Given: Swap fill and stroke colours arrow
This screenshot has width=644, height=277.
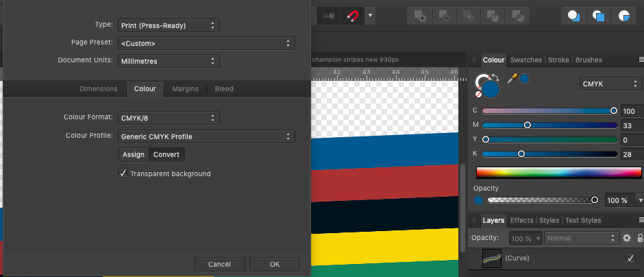Looking at the screenshot, I should click(495, 77).
